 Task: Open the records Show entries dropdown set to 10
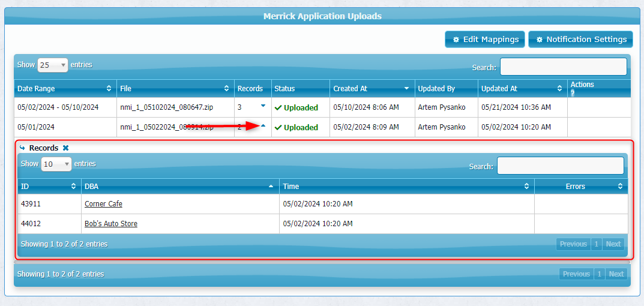[56, 164]
